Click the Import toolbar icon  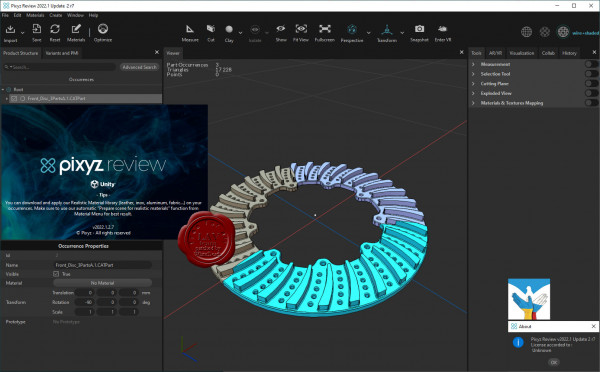click(10, 29)
